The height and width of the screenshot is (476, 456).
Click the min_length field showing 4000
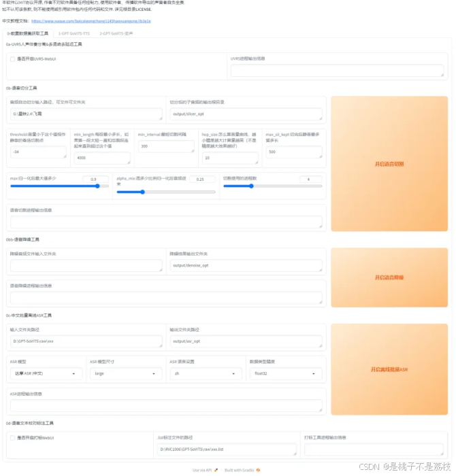pyautogui.click(x=102, y=158)
